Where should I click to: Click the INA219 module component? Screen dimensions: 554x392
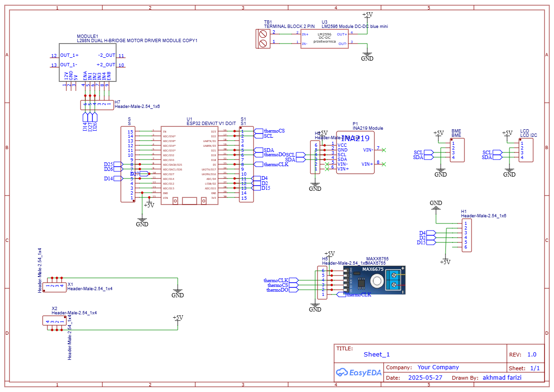click(x=355, y=152)
